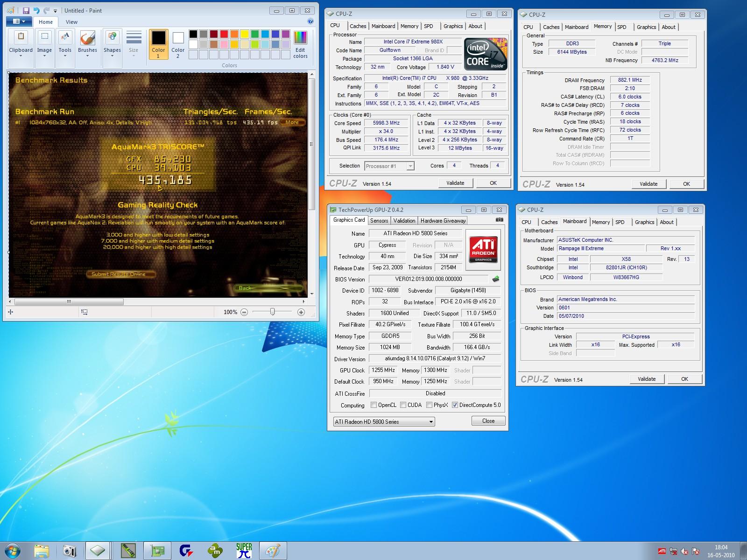The width and height of the screenshot is (747, 560).
Task: Click the camera app icon on taskbar
Action: click(70, 551)
